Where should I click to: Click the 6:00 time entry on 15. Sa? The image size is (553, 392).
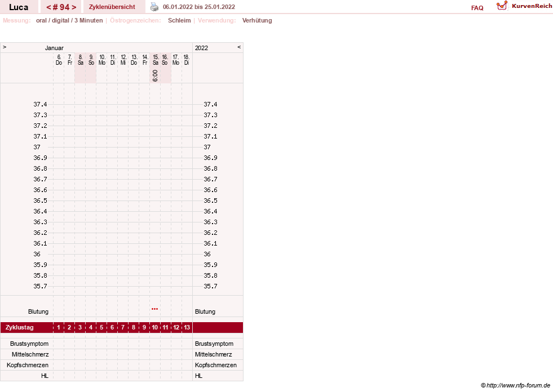click(x=155, y=75)
